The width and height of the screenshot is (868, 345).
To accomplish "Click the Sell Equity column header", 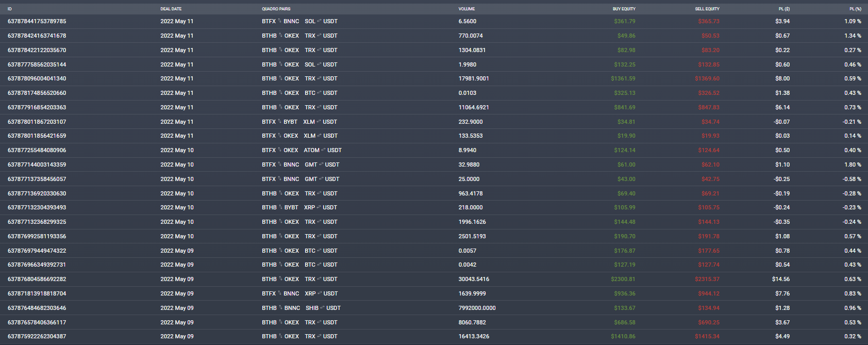I will [707, 9].
